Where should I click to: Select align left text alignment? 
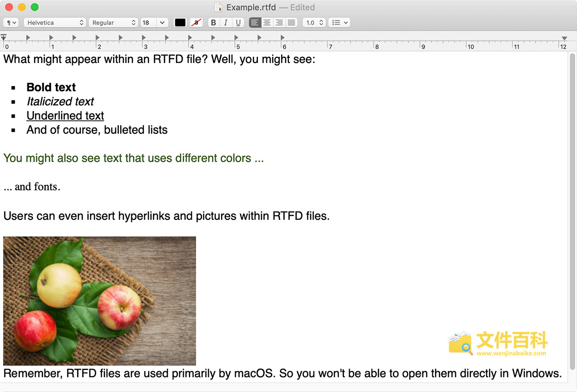[x=255, y=23]
